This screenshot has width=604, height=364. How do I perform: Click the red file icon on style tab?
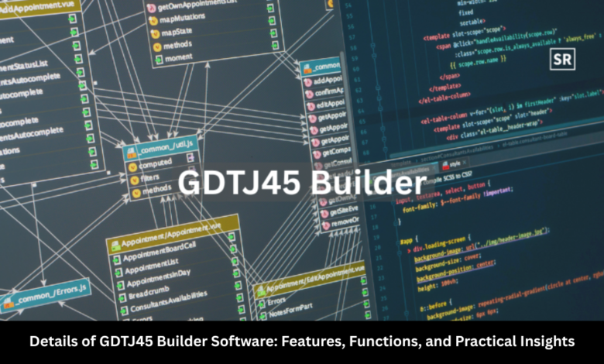(x=446, y=166)
